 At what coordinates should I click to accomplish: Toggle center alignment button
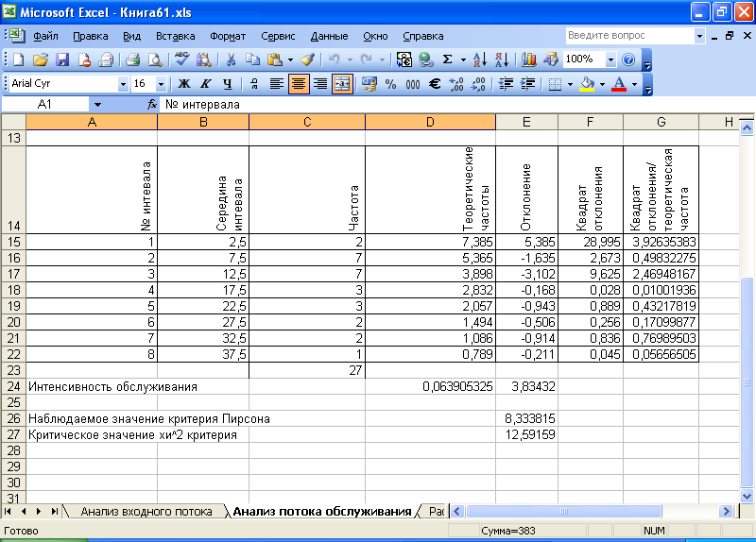coord(299,84)
